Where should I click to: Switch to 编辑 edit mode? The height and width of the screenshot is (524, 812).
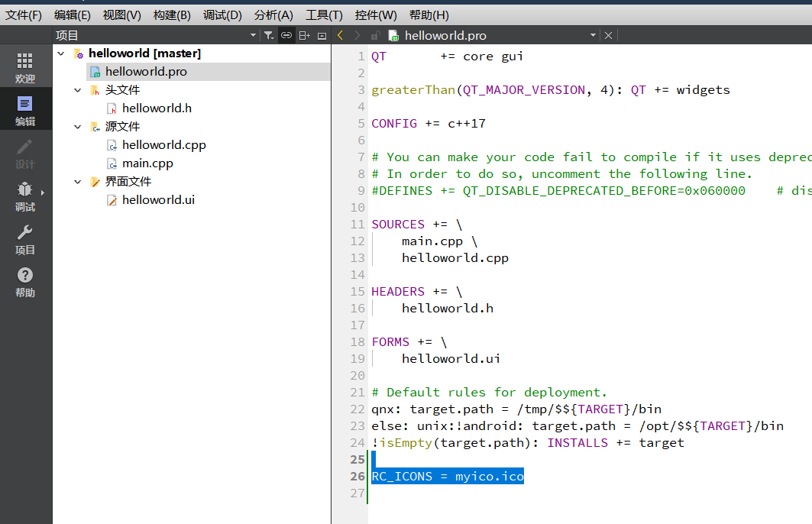(x=25, y=110)
